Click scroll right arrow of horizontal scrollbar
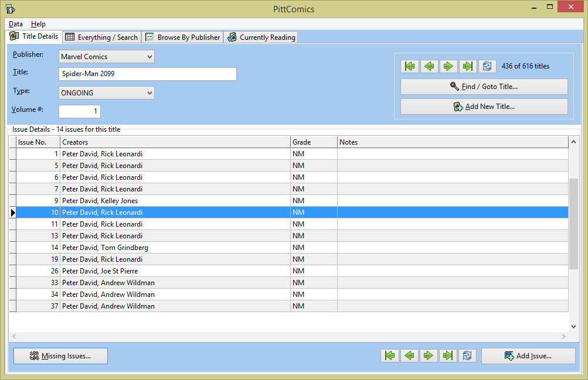Screen dimensions: 588x380 tap(563, 336)
